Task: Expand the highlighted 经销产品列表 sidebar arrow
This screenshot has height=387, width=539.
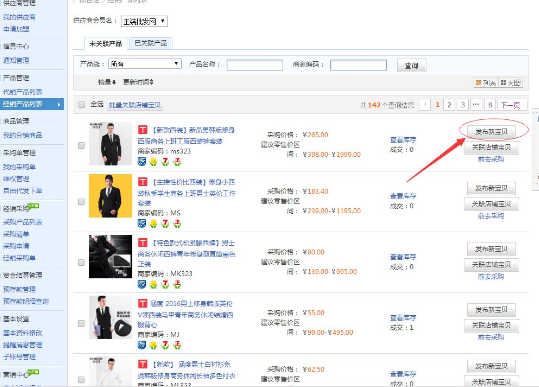Action: pyautogui.click(x=59, y=104)
